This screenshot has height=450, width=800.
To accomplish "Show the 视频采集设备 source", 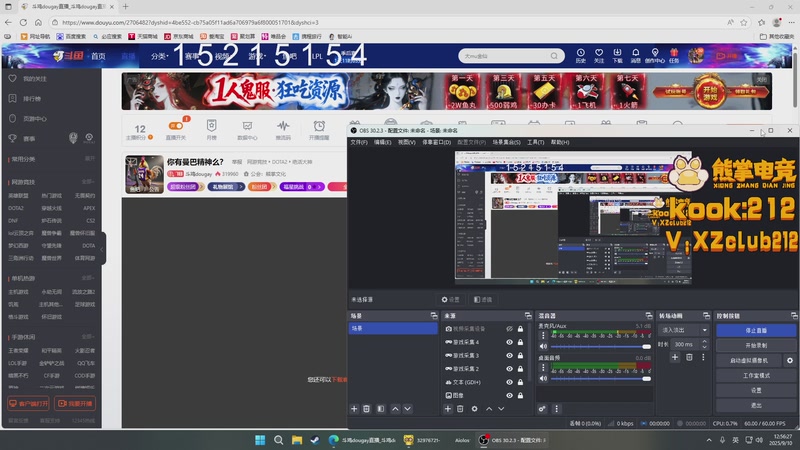I will (509, 329).
